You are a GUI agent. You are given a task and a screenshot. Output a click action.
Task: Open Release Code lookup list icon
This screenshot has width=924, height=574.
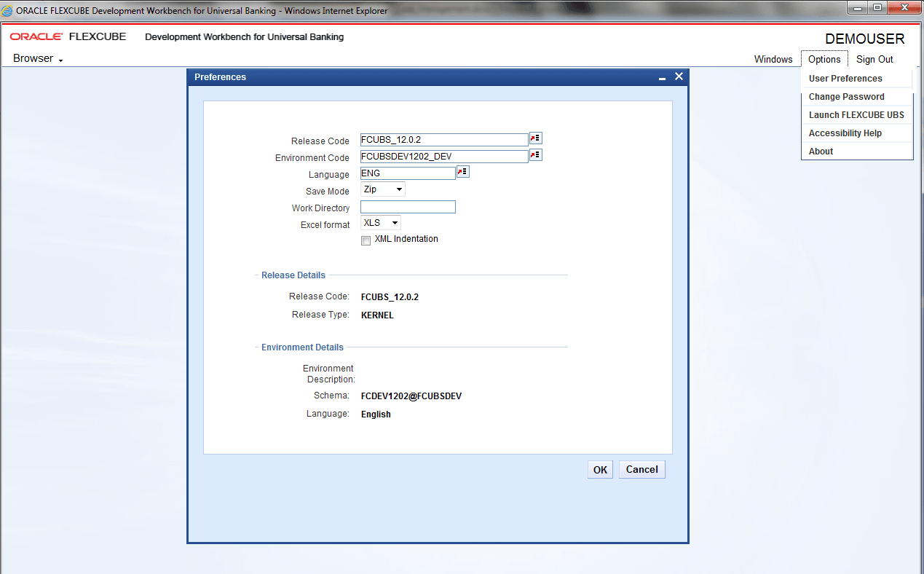point(536,138)
